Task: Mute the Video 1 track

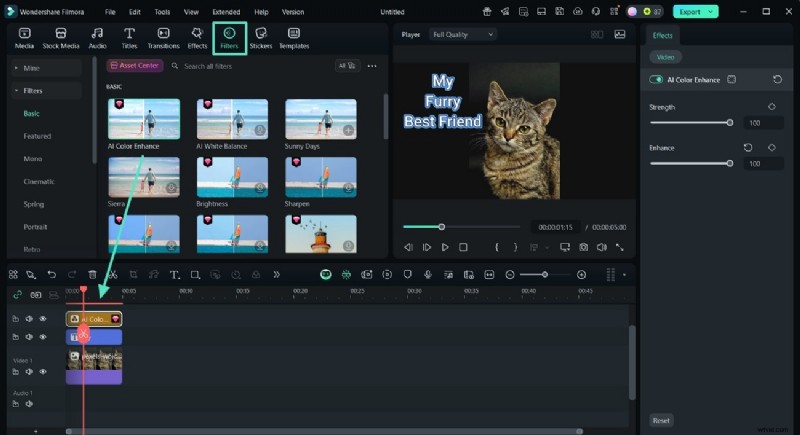Action: (29, 371)
